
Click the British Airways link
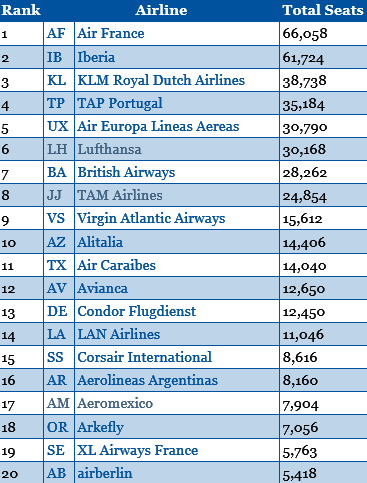126,173
